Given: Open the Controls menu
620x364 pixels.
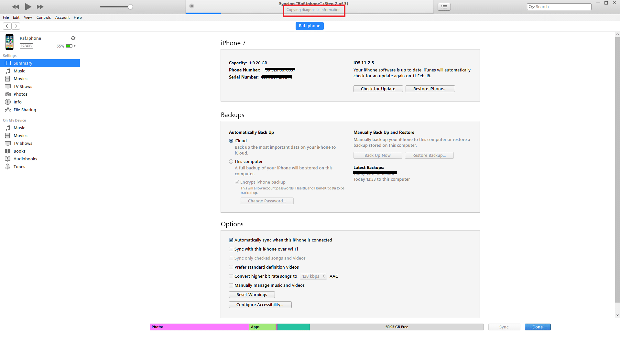Looking at the screenshot, I should (44, 17).
